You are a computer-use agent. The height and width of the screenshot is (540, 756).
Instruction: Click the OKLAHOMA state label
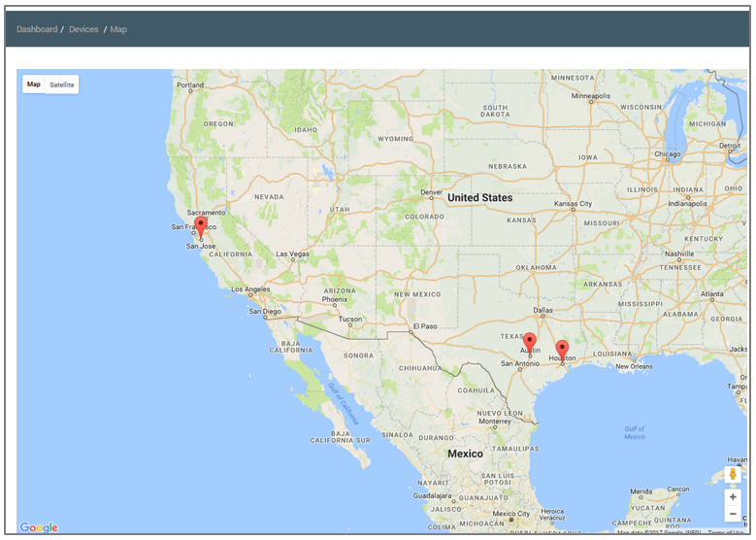tap(536, 267)
